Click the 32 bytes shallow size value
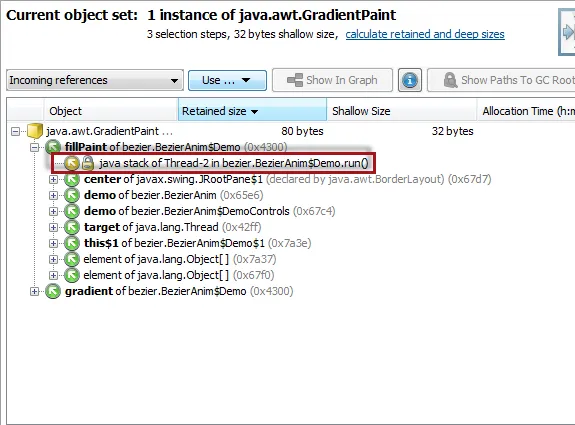Viewport: 575px width, 425px height. click(x=453, y=131)
